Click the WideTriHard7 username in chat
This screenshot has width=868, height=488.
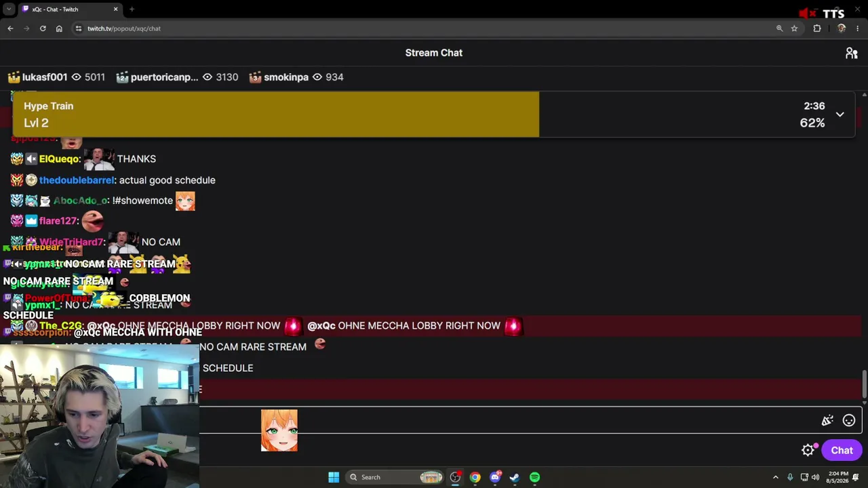pos(71,242)
